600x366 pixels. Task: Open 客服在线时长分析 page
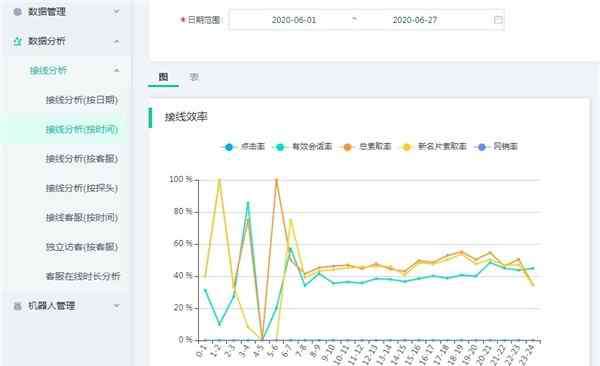point(83,276)
